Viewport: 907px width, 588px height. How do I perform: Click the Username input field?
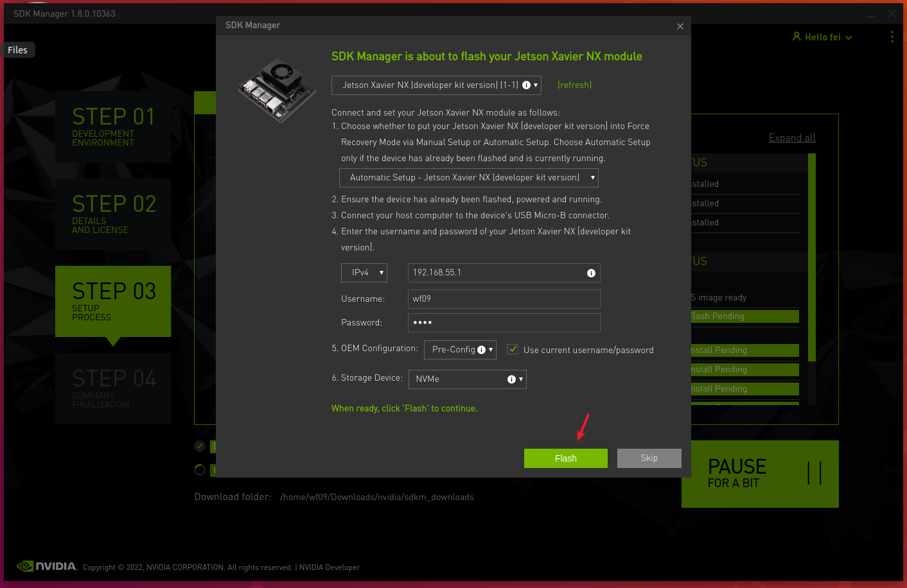[504, 299]
